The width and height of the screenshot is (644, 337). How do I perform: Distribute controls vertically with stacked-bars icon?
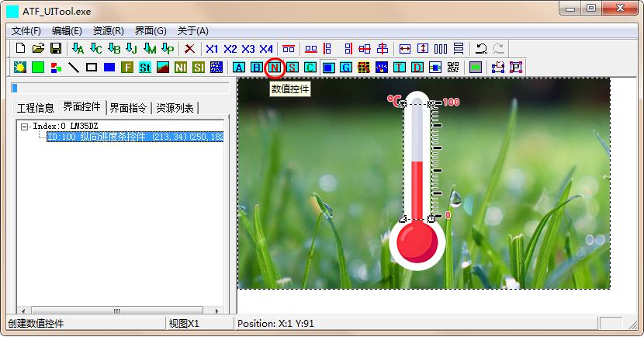pos(459,48)
